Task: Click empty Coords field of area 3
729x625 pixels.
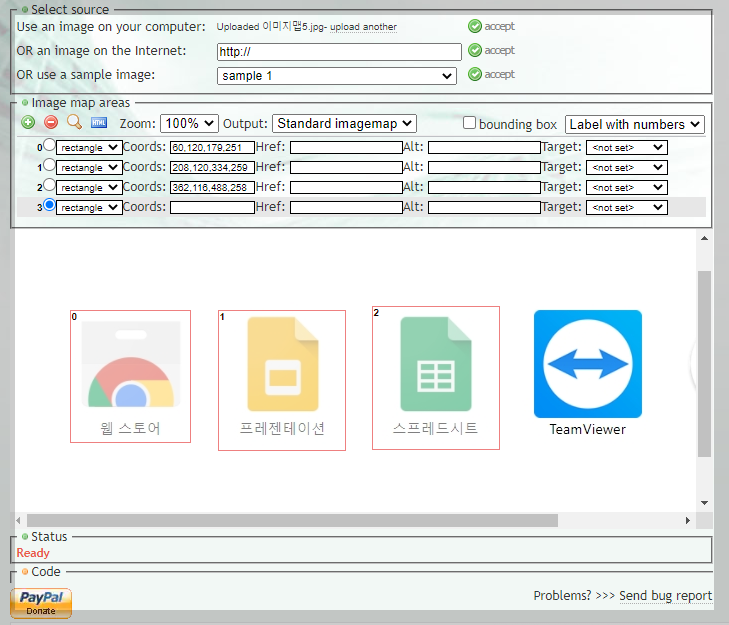Action: pyautogui.click(x=212, y=207)
